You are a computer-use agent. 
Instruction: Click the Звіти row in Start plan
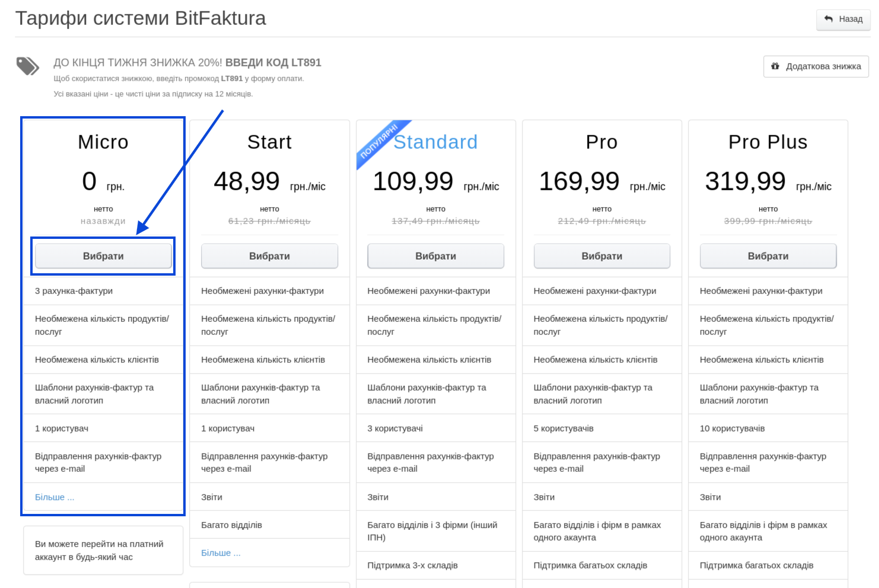click(212, 497)
